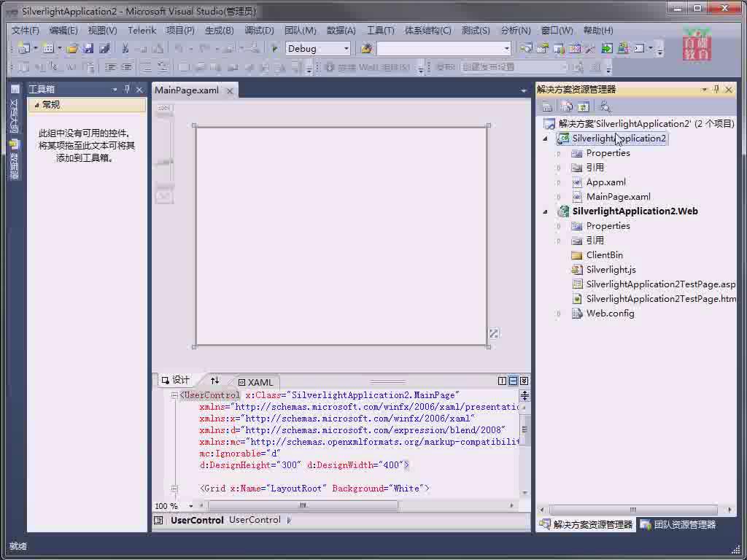The image size is (747, 560).
Task: Open the Solution Explorer window options dropdown arrow
Action: 704,90
